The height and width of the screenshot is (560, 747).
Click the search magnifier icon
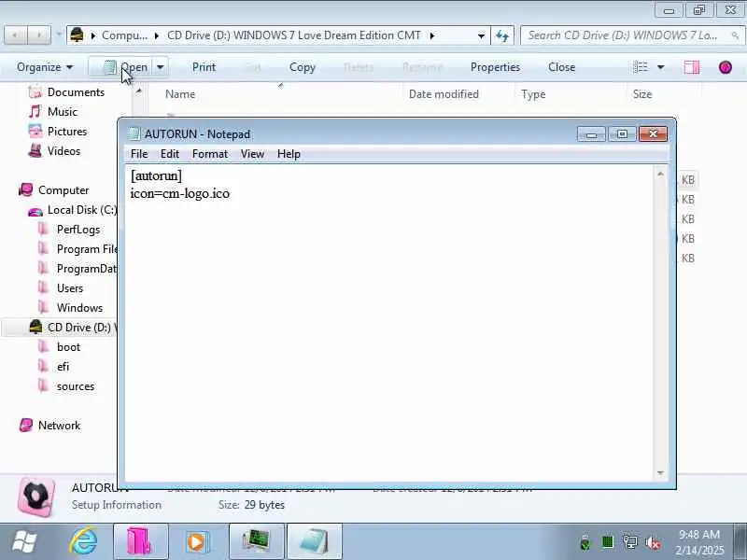pyautogui.click(x=735, y=35)
